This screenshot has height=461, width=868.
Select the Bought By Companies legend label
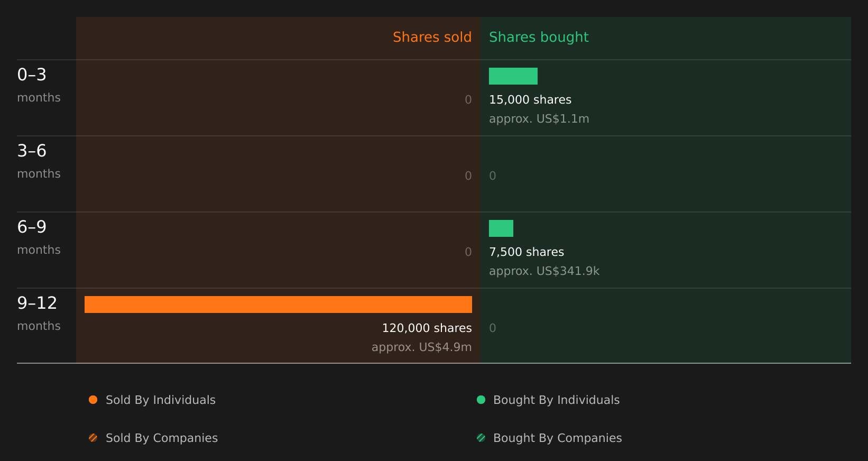tap(557, 438)
